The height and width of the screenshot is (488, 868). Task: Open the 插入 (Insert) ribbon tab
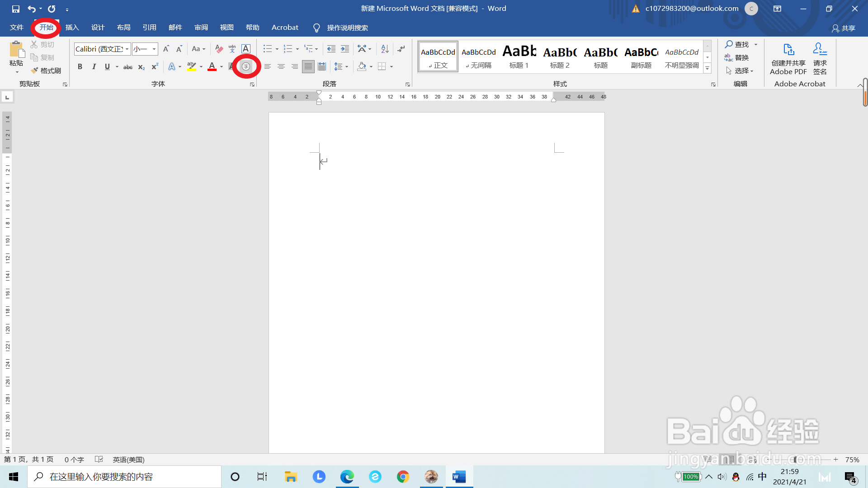point(72,28)
